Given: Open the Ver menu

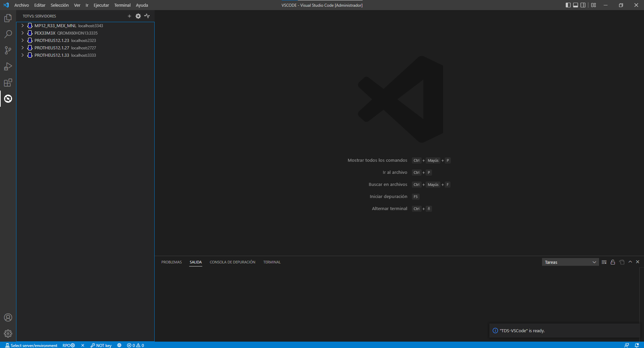Looking at the screenshot, I should [x=77, y=5].
